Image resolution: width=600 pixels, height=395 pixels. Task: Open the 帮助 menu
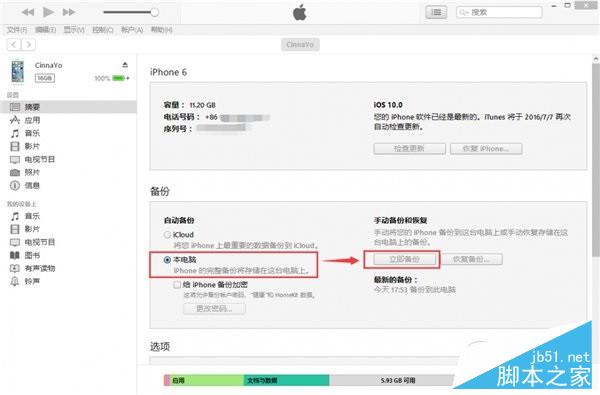pos(161,30)
